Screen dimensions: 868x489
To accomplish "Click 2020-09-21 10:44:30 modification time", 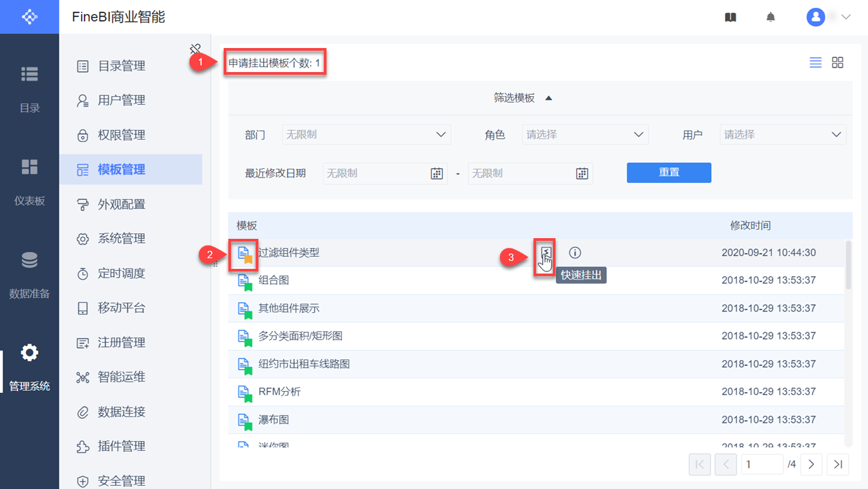I will tap(769, 253).
